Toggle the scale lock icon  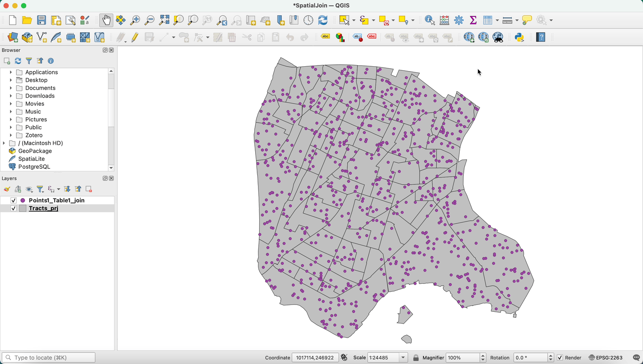coord(416,358)
